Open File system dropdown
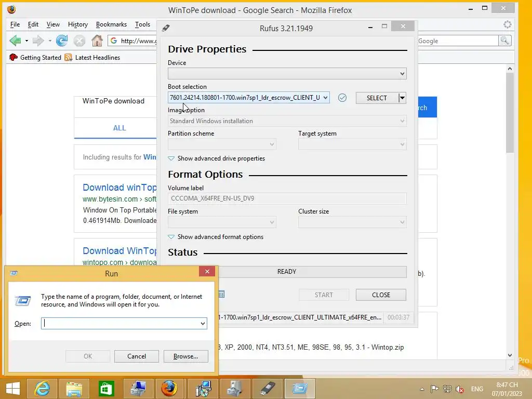 pyautogui.click(x=222, y=222)
